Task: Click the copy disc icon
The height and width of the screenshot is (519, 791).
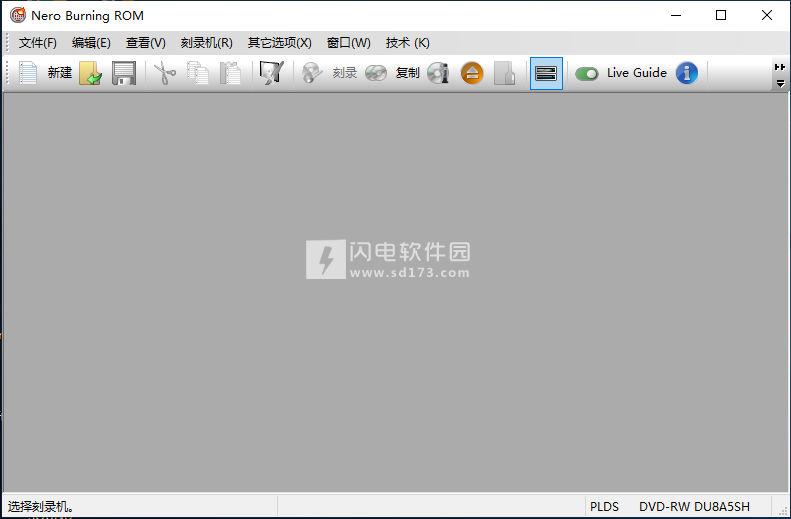Action: pyautogui.click(x=376, y=73)
